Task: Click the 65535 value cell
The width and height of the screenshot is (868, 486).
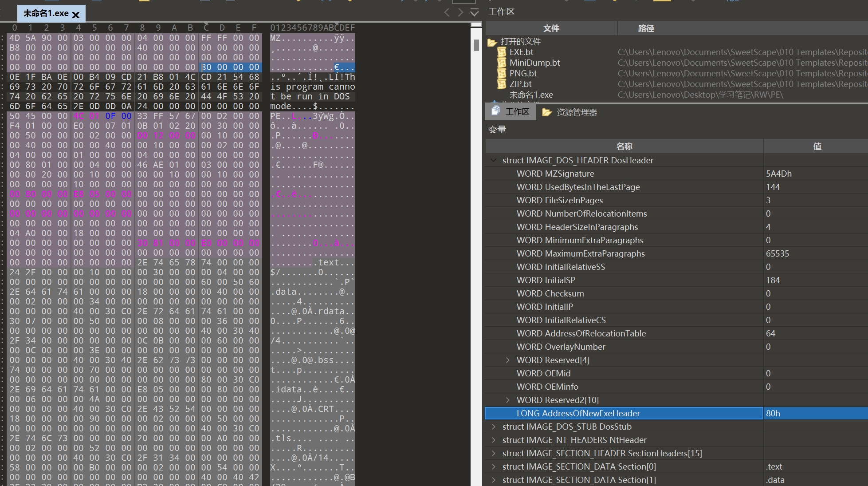Action: (816, 253)
